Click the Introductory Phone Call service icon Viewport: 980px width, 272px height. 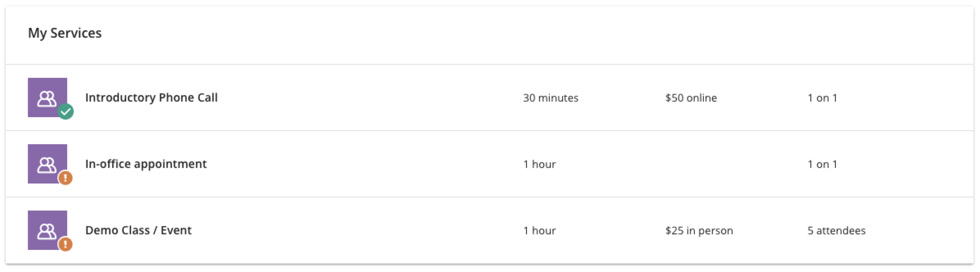click(x=48, y=97)
